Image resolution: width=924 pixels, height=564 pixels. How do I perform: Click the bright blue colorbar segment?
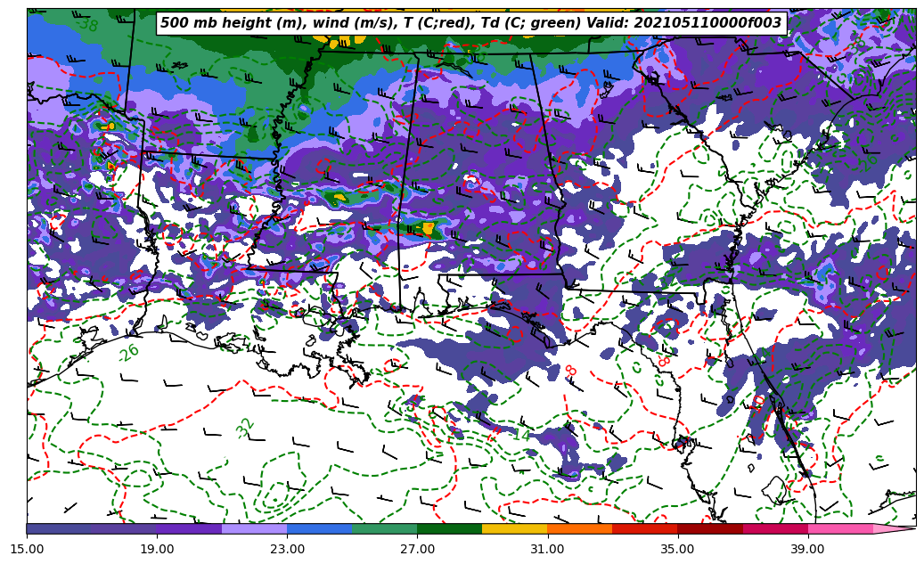(x=319, y=528)
